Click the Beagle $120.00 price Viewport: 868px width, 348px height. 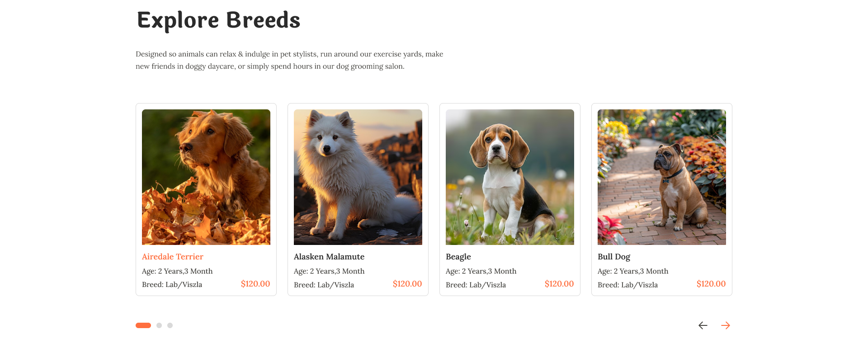pyautogui.click(x=559, y=284)
